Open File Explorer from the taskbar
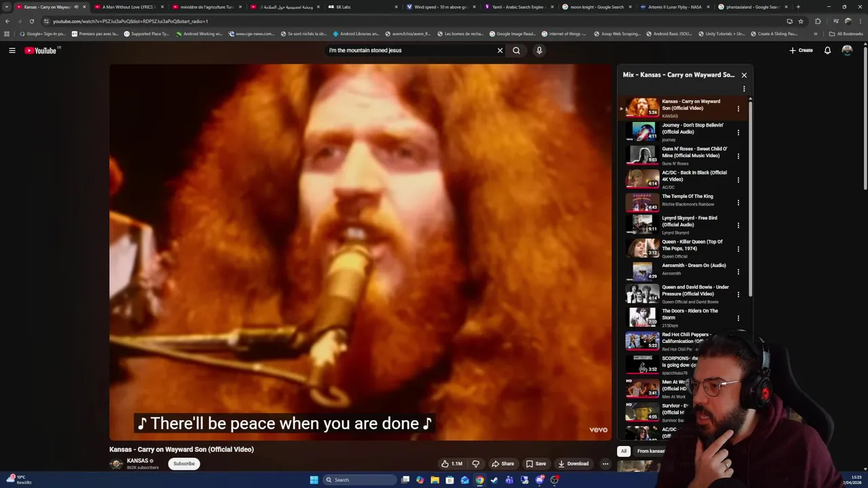This screenshot has height=488, width=868. (435, 480)
